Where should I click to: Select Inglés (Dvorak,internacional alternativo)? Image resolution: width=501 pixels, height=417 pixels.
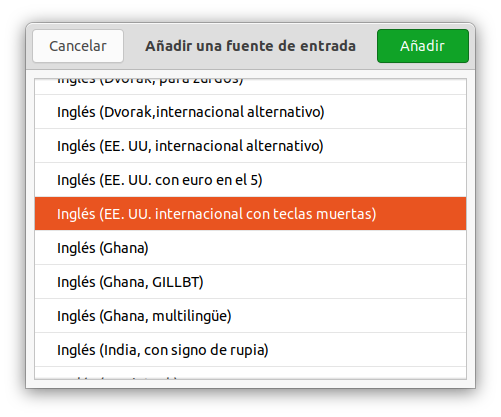point(250,112)
